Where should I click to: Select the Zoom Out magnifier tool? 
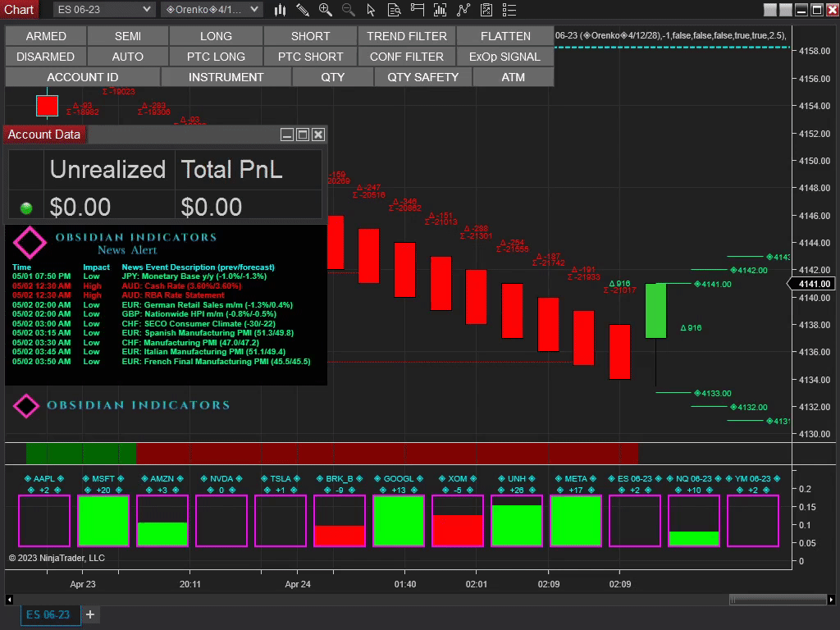click(348, 10)
